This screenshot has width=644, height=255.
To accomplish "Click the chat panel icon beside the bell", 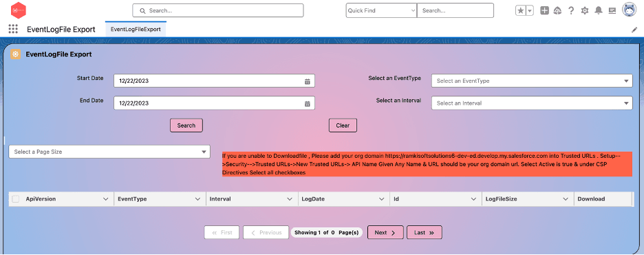I will pos(612,11).
